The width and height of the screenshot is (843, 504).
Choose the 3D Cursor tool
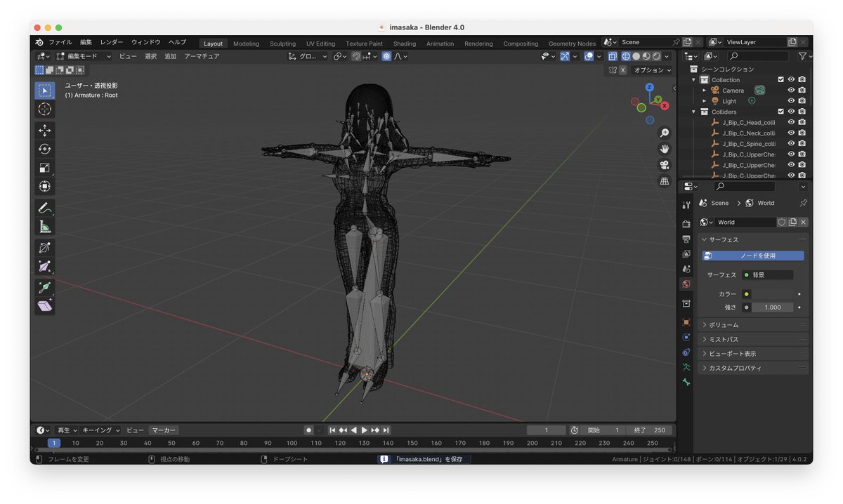[x=45, y=109]
